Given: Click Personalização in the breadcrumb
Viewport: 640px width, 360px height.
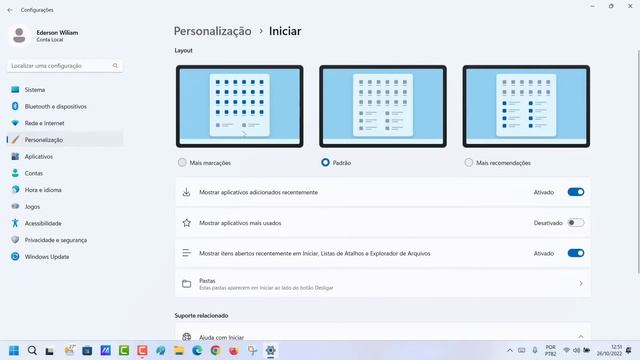Looking at the screenshot, I should [213, 31].
